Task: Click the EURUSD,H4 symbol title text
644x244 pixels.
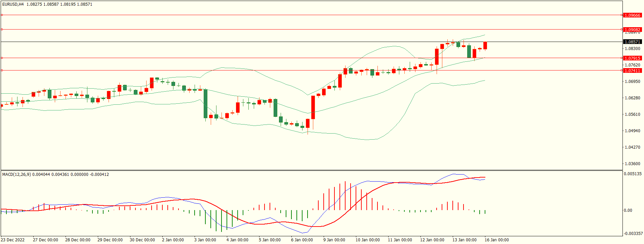Action: [13, 4]
